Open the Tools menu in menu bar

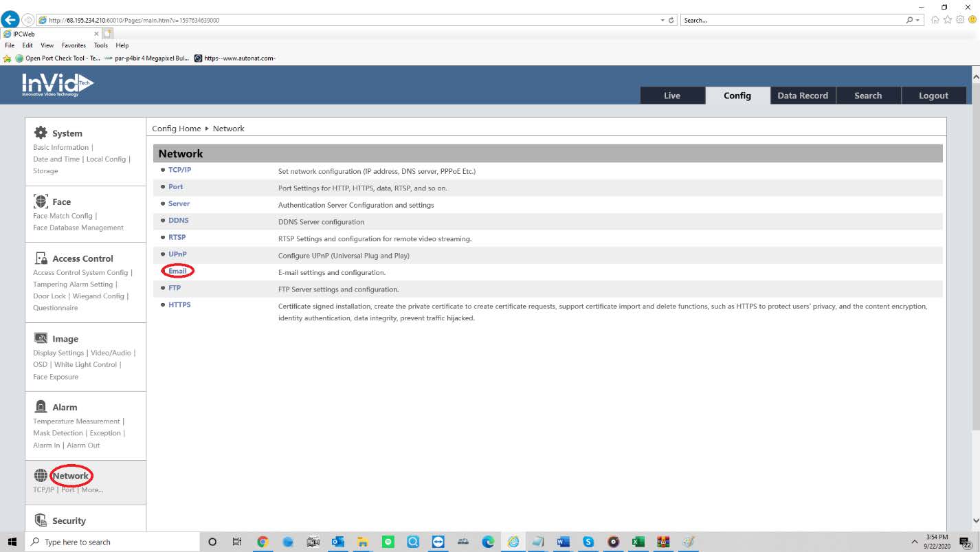pos(101,45)
